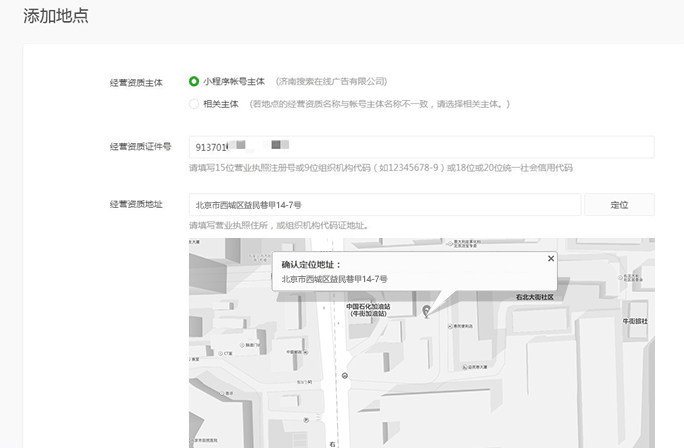Click the 经营资质主体 field label
Viewport: 684px width, 448px height.
point(138,81)
